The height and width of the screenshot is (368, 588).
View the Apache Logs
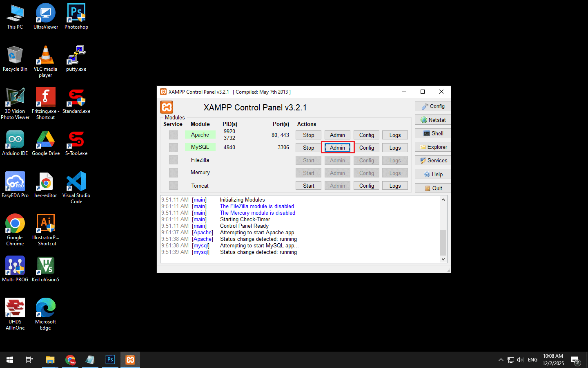pos(395,135)
